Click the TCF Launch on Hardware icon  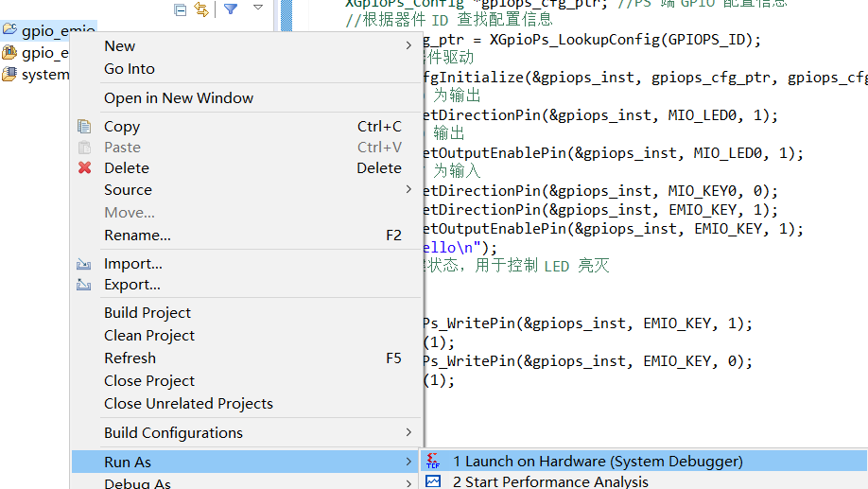point(433,461)
